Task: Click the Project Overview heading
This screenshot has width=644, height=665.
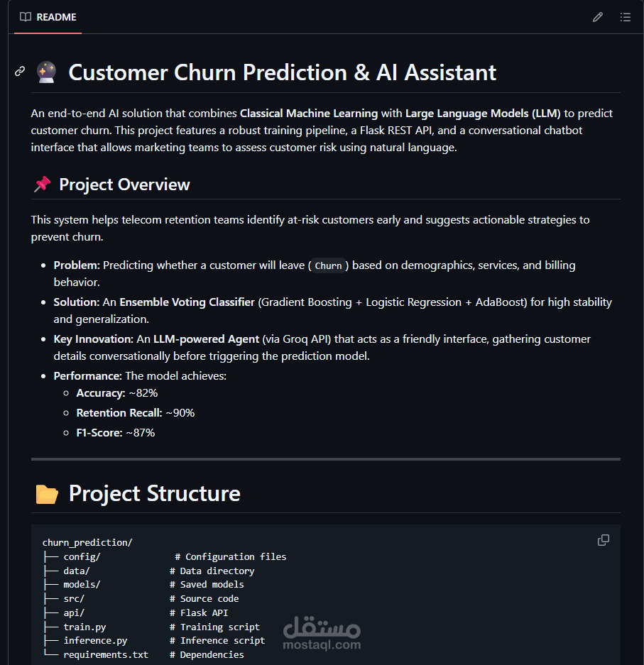Action: coord(124,185)
